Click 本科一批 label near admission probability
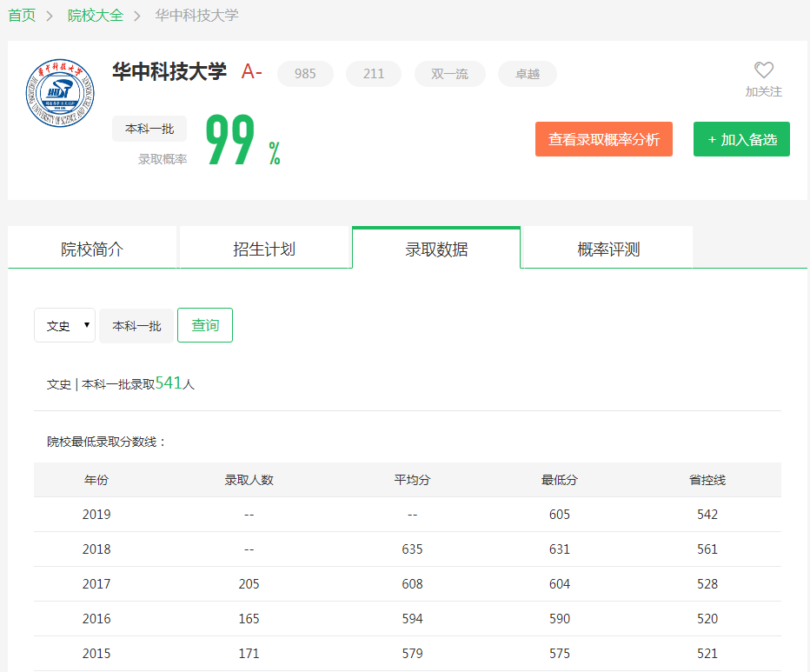Image resolution: width=810 pixels, height=672 pixels. pyautogui.click(x=149, y=129)
